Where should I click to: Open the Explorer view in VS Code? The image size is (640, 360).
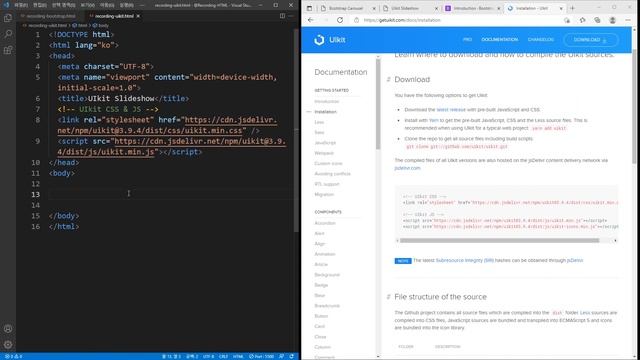(x=8, y=18)
